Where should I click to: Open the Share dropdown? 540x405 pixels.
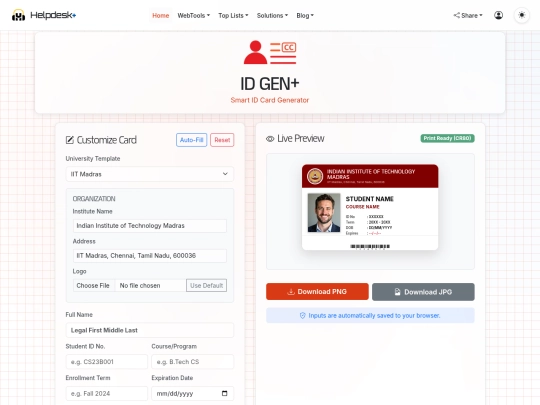pyautogui.click(x=468, y=15)
